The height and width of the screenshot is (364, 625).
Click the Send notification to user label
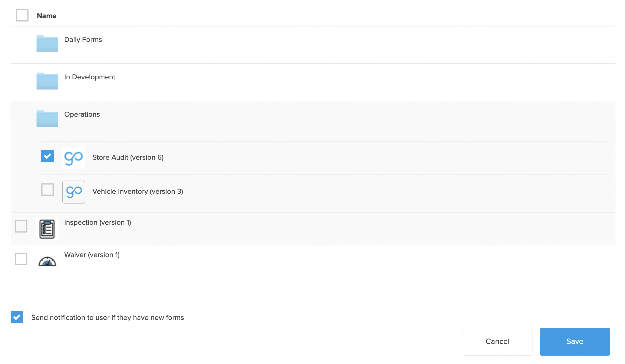(108, 318)
